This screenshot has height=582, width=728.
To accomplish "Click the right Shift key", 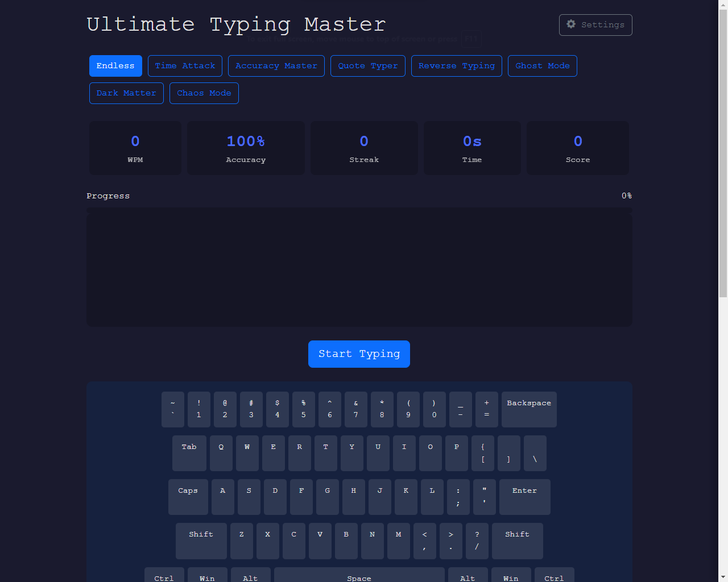I will pos(518,541).
